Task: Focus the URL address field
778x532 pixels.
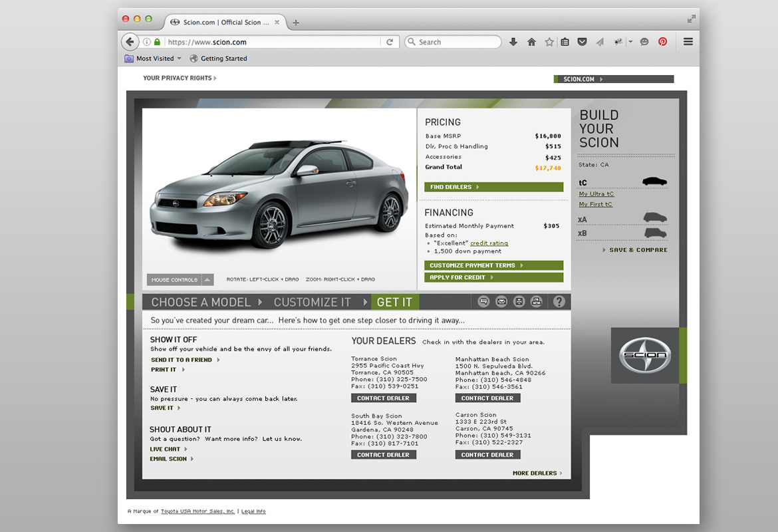Action: click(x=273, y=42)
